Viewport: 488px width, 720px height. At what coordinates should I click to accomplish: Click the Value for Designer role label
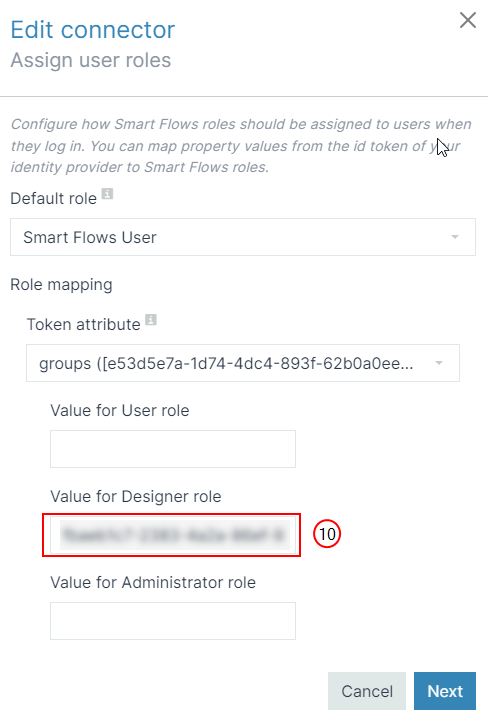pos(136,496)
